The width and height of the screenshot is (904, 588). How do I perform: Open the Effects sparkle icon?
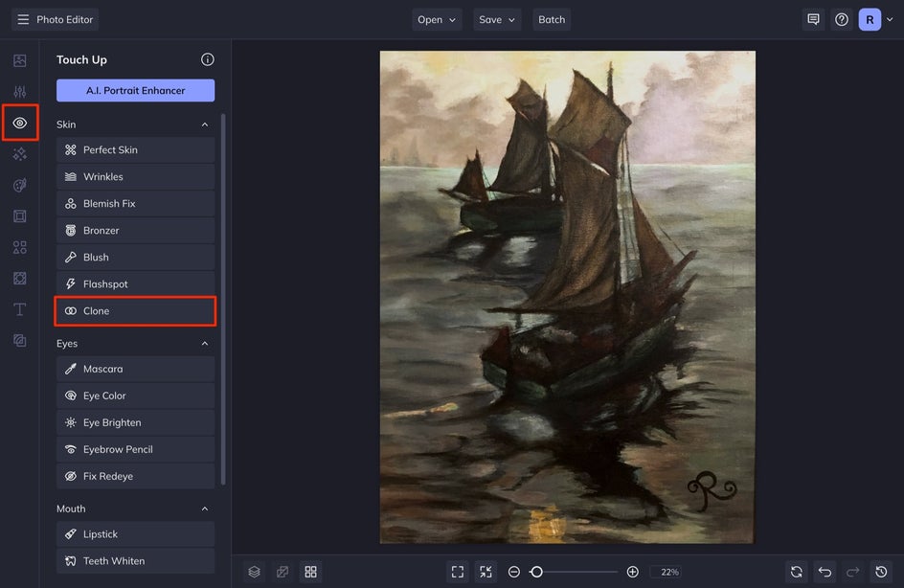click(x=19, y=154)
